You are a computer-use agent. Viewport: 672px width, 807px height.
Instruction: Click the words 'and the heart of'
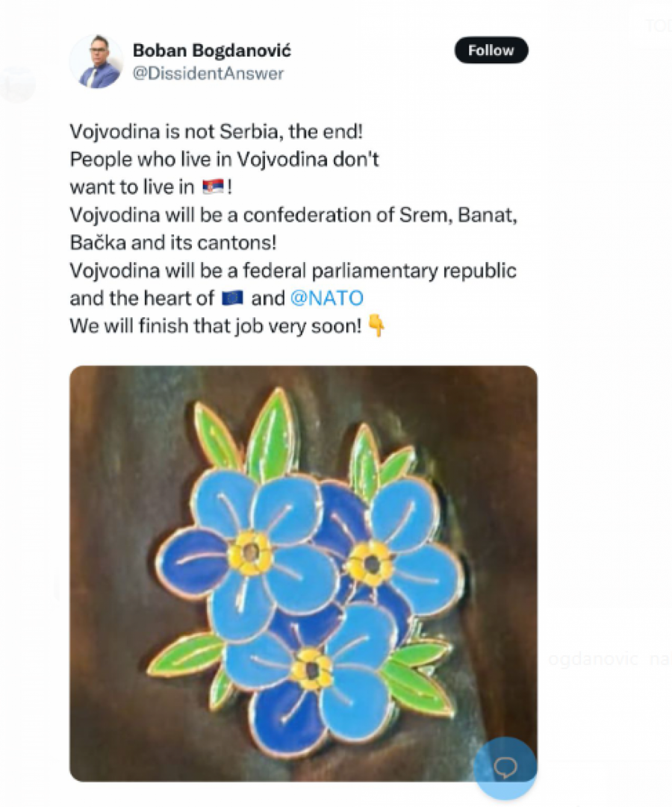(136, 299)
